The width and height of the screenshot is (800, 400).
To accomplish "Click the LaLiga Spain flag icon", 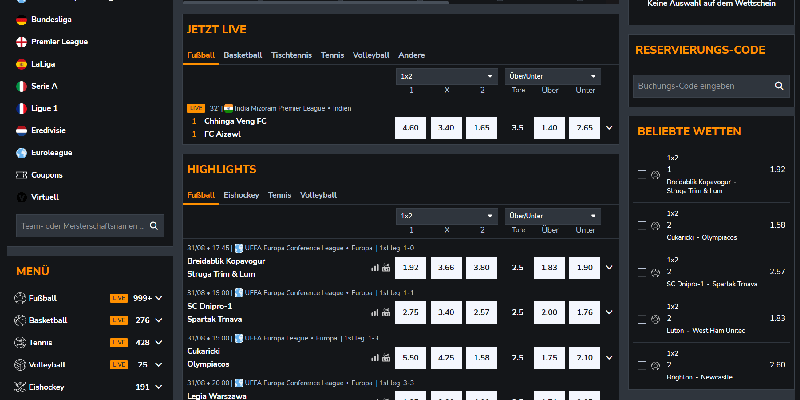I will [x=22, y=63].
